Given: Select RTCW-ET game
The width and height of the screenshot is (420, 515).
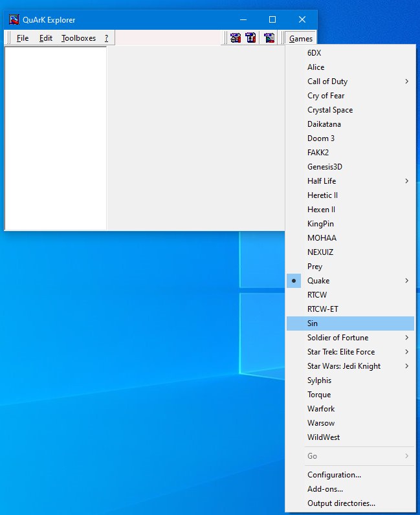Looking at the screenshot, I should pos(350,309).
